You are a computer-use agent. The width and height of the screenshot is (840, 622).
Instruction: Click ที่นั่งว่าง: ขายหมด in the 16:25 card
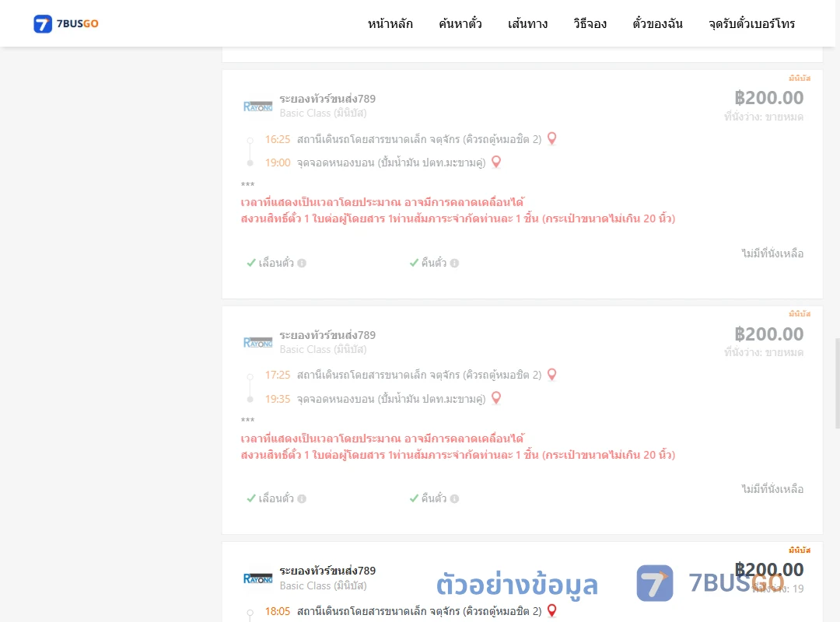tap(764, 117)
